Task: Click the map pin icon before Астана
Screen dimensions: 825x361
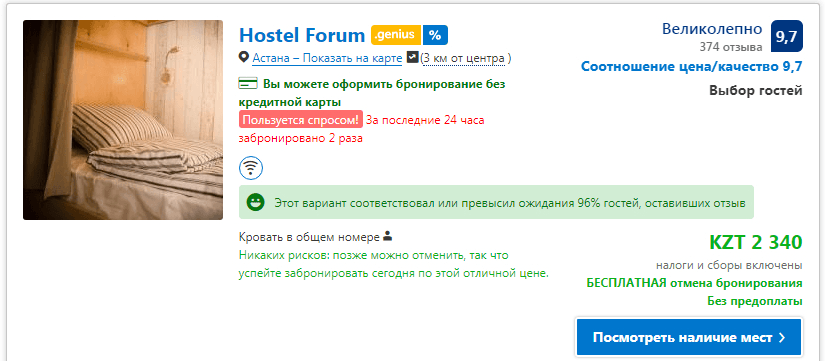Action: pyautogui.click(x=244, y=57)
